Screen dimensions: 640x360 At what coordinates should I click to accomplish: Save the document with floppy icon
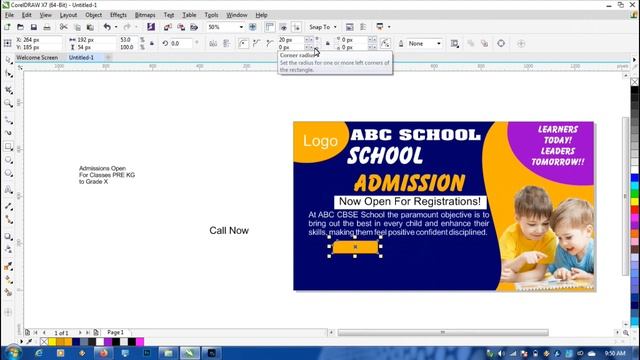[33, 27]
